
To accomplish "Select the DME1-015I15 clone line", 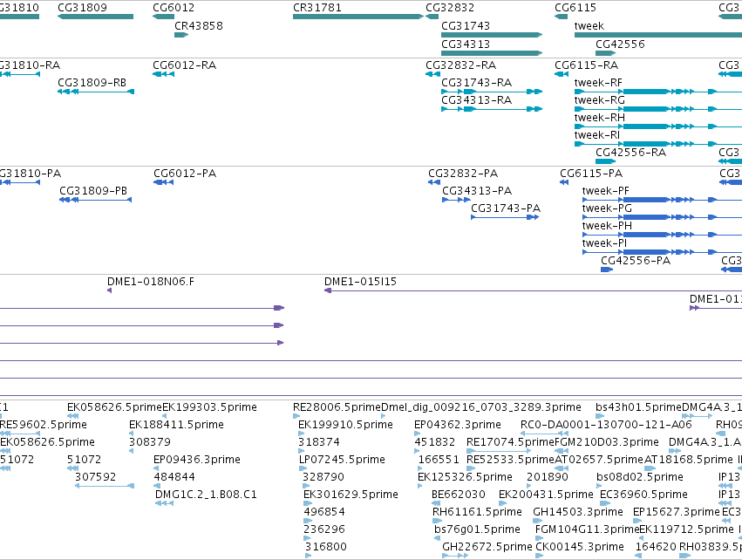I will tap(533, 290).
